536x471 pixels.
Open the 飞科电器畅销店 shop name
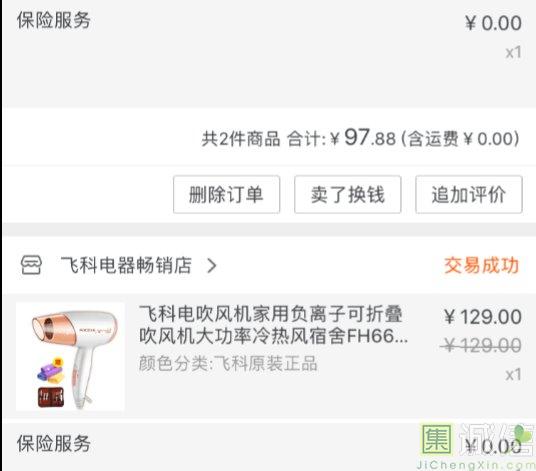coord(126,265)
